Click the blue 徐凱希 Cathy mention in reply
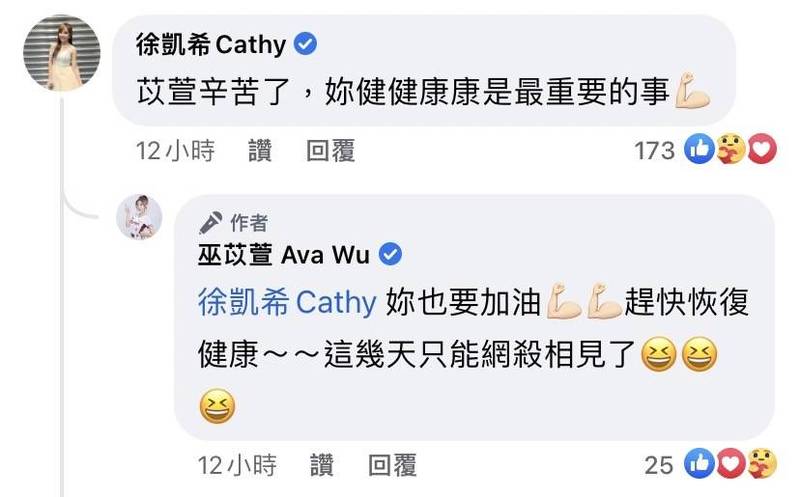Image resolution: width=800 pixels, height=497 pixels. tap(287, 303)
